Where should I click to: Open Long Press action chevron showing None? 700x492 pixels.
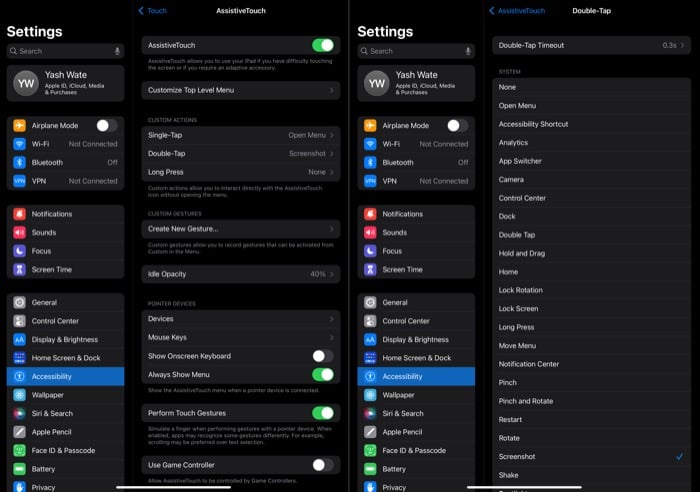332,172
